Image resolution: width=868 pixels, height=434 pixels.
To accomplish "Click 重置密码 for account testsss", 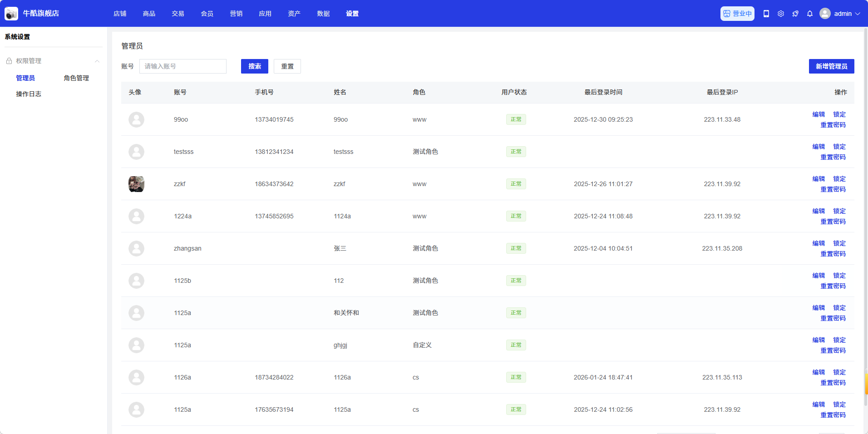I will [x=833, y=157].
